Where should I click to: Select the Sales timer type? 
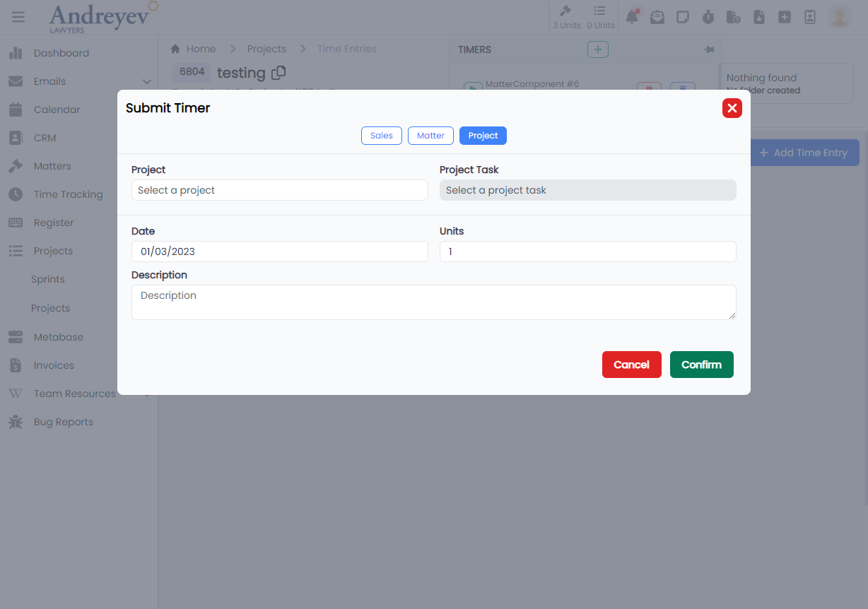[x=381, y=136]
